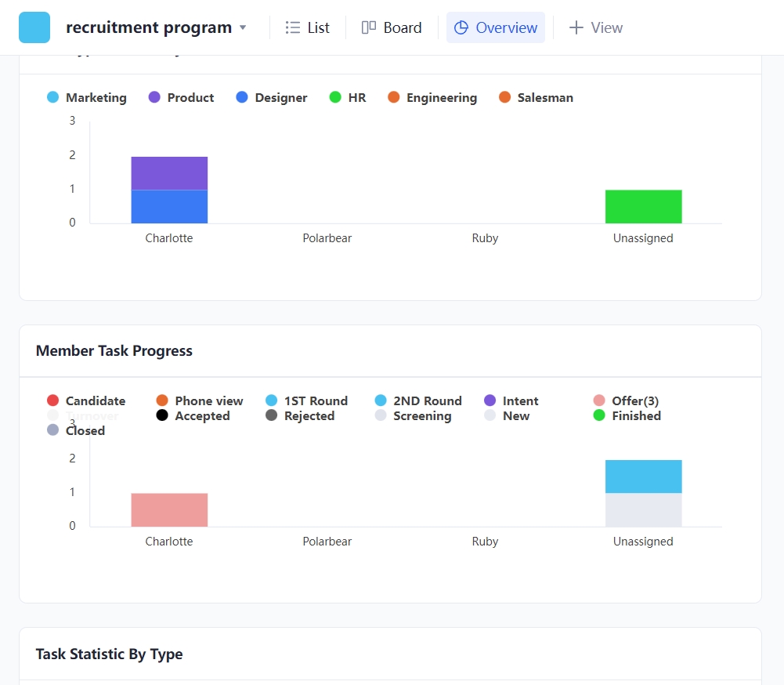Open the recruitment program dropdown

243,27
